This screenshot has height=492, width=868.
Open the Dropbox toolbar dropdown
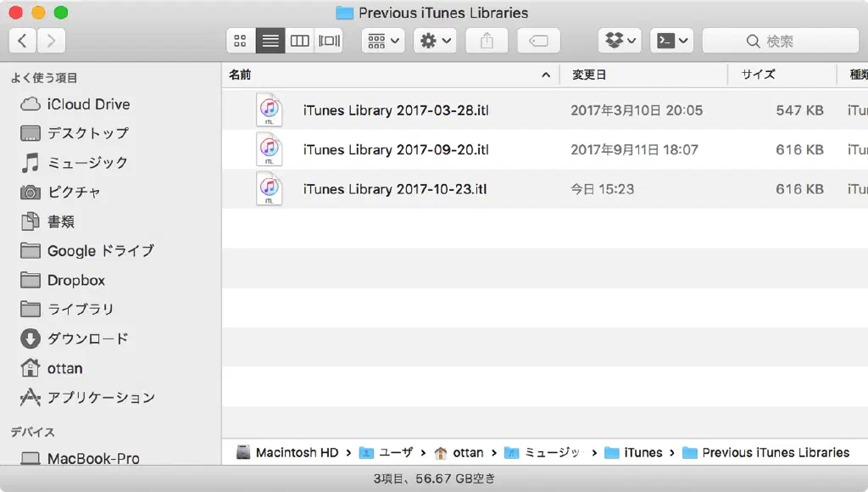620,41
